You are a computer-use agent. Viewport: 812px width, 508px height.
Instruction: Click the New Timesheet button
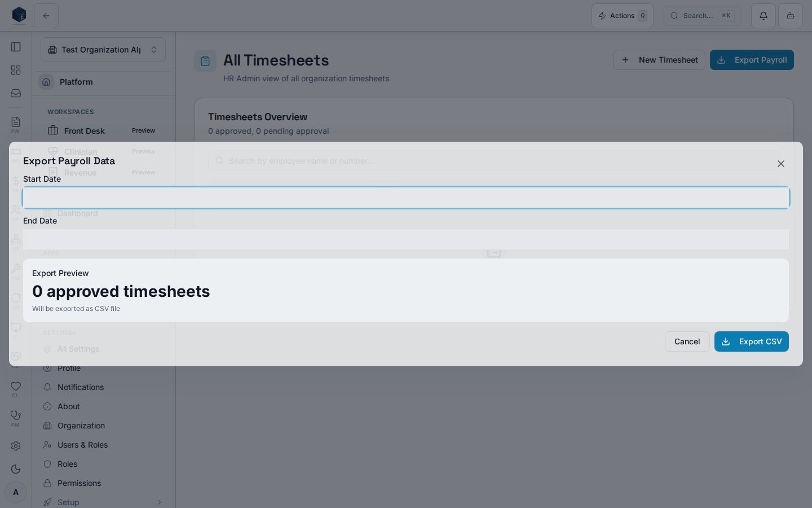point(659,60)
